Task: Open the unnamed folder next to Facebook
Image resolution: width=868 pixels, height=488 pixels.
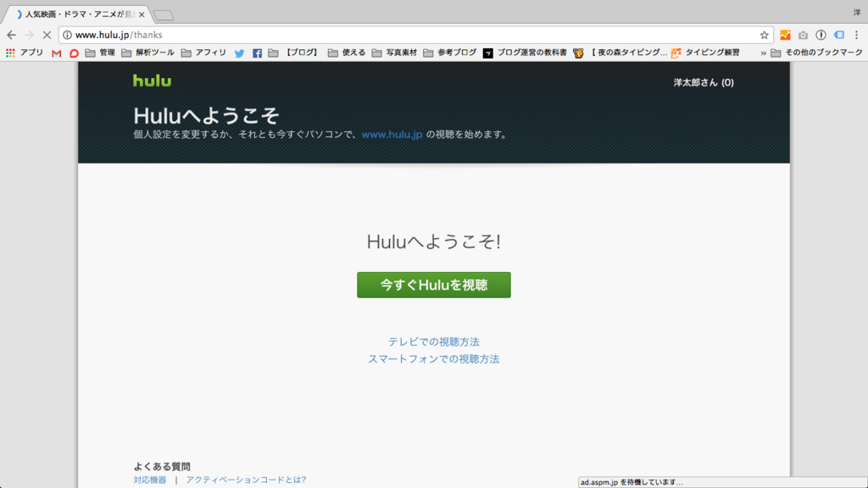Action: (x=273, y=53)
